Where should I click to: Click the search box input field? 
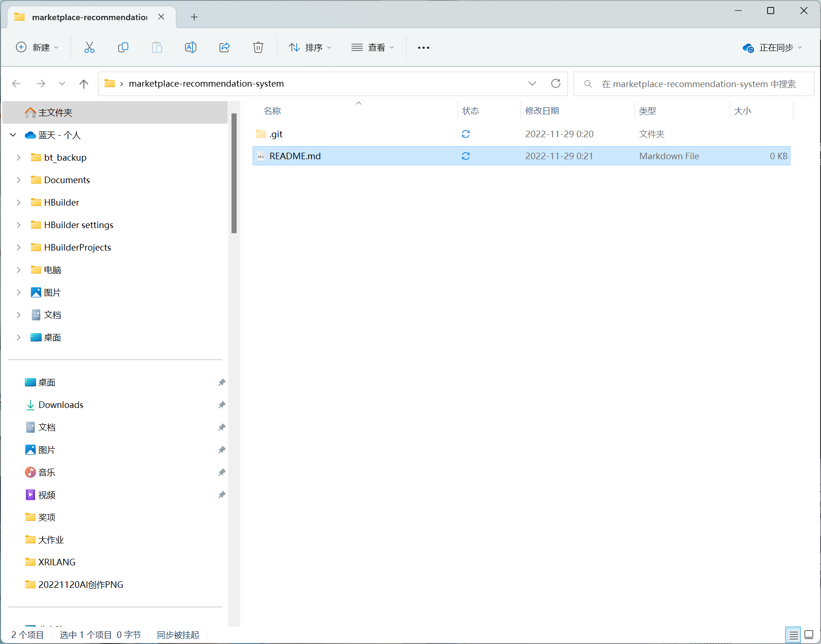694,84
